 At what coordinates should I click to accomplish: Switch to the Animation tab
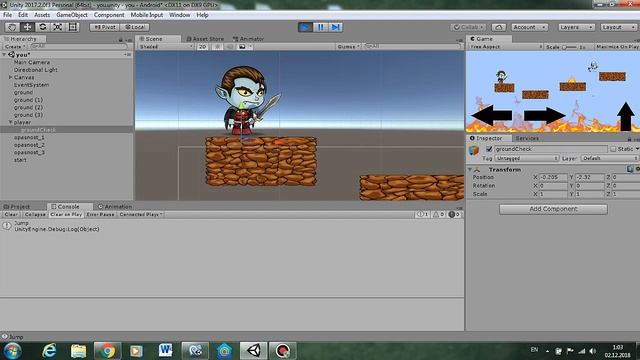115,207
